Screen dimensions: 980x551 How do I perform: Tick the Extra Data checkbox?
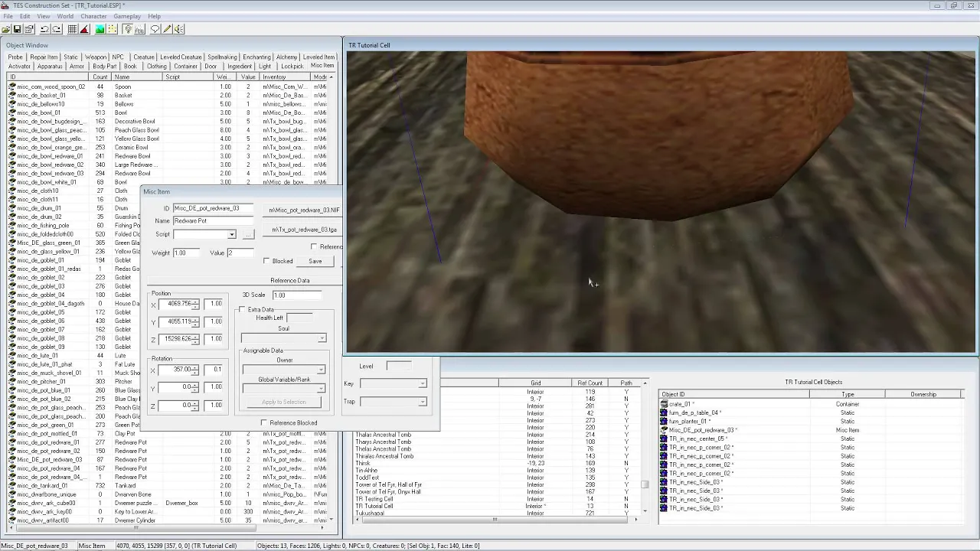pos(242,309)
